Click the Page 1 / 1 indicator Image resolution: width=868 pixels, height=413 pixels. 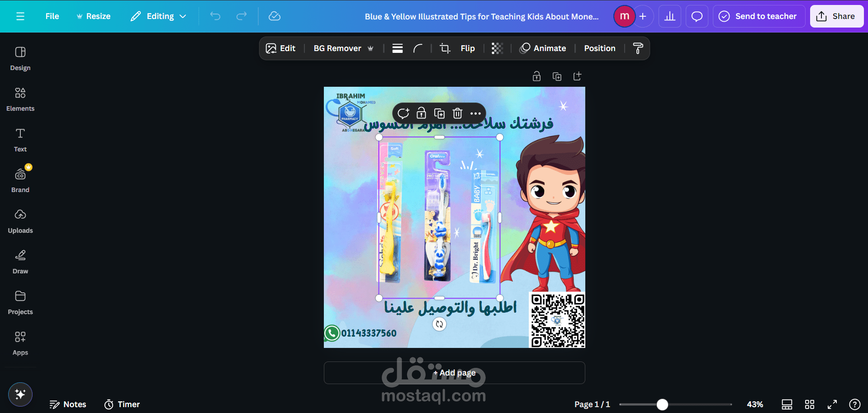pyautogui.click(x=592, y=404)
